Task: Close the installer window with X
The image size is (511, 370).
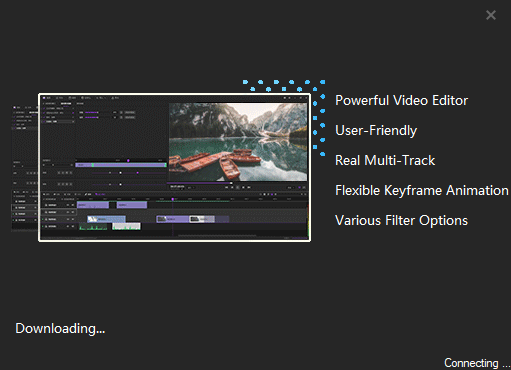Action: 491,15
